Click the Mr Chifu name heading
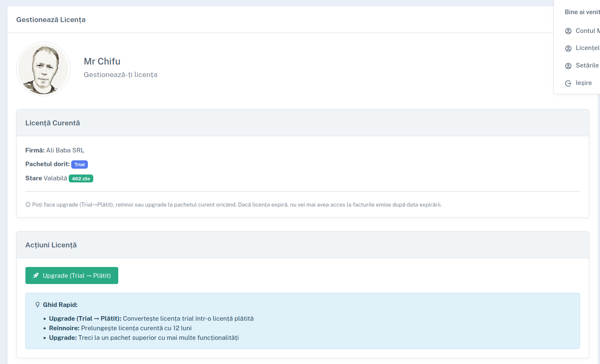 coord(102,61)
